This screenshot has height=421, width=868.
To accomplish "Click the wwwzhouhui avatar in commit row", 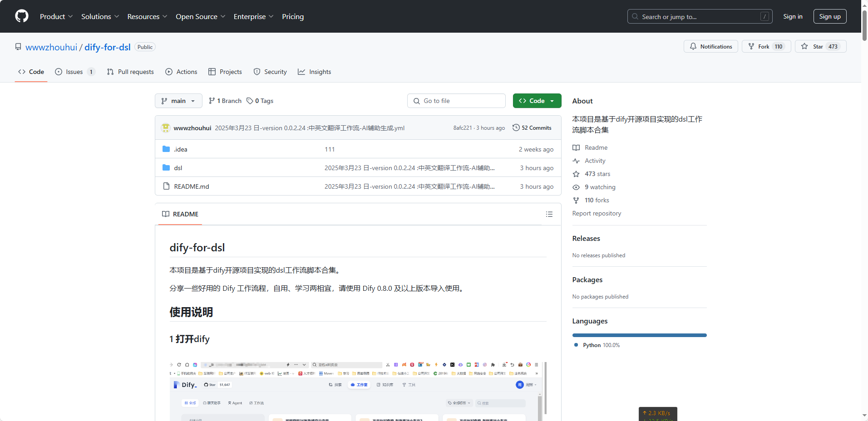I will click(x=166, y=128).
